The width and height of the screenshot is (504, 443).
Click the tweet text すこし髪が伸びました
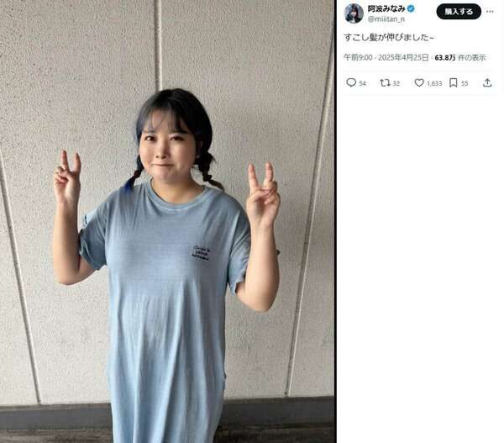(x=389, y=37)
